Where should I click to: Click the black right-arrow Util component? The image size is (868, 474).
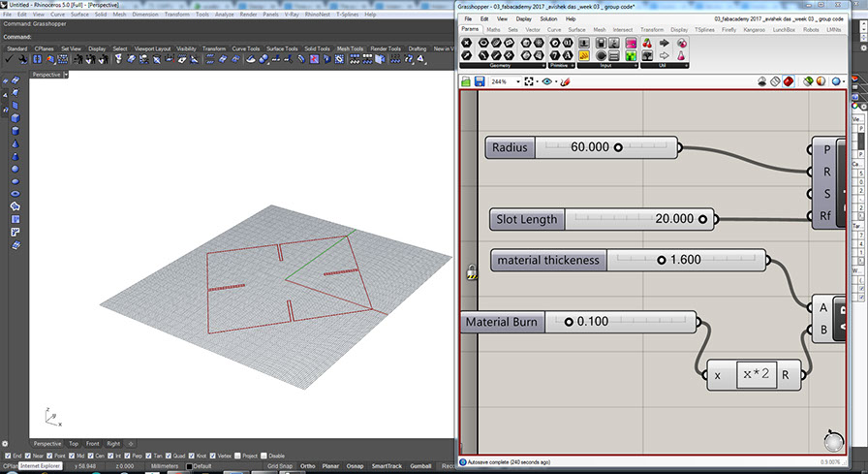point(665,43)
